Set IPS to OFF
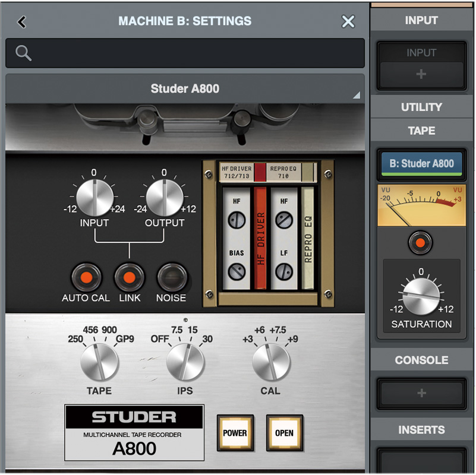476x475 pixels. tap(160, 339)
